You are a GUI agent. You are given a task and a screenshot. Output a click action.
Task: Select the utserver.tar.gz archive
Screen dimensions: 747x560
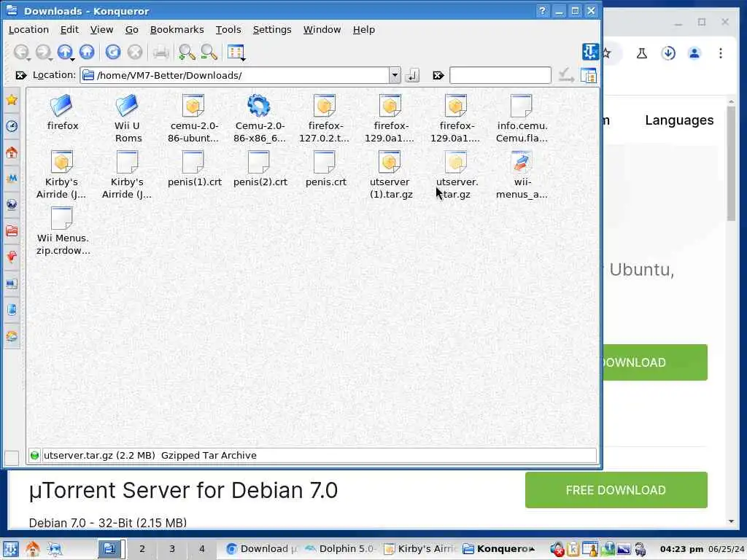click(x=457, y=175)
